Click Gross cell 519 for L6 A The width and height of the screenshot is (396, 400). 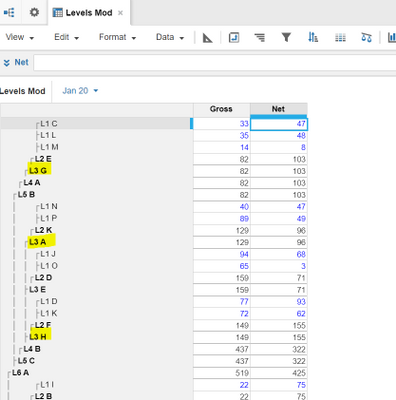coord(222,373)
